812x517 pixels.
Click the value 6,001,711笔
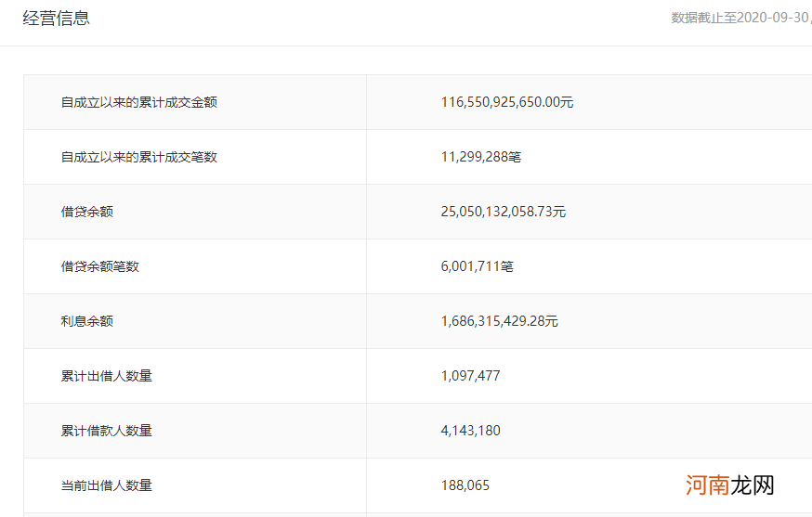pyautogui.click(x=477, y=266)
